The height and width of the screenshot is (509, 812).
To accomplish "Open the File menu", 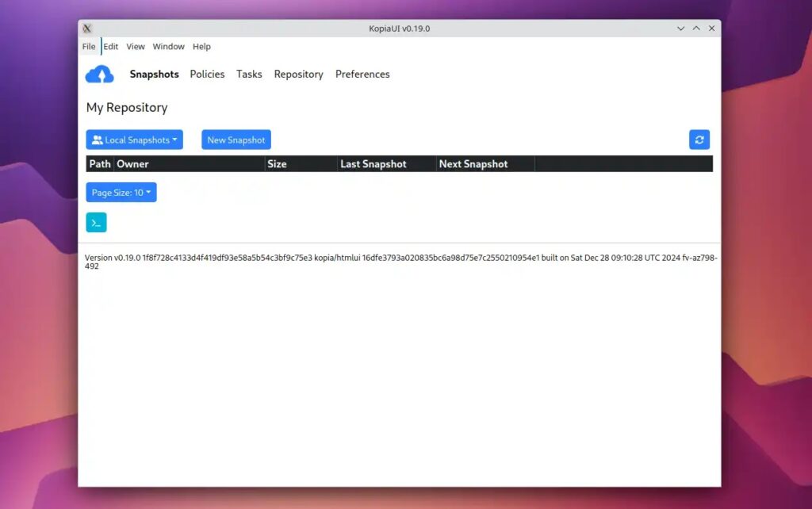I will coord(89,47).
